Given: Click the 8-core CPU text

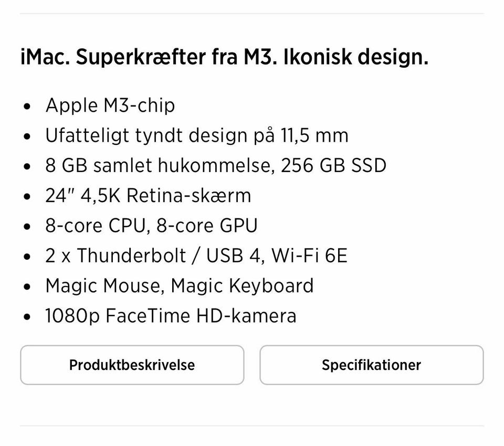Looking at the screenshot, I should 95,226.
